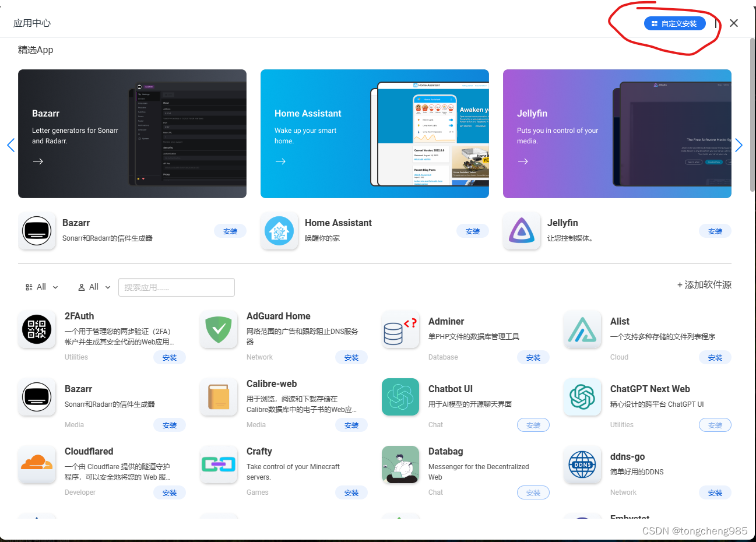This screenshot has height=542, width=756.
Task: Open the Jellyfin triangle icon
Action: [522, 231]
